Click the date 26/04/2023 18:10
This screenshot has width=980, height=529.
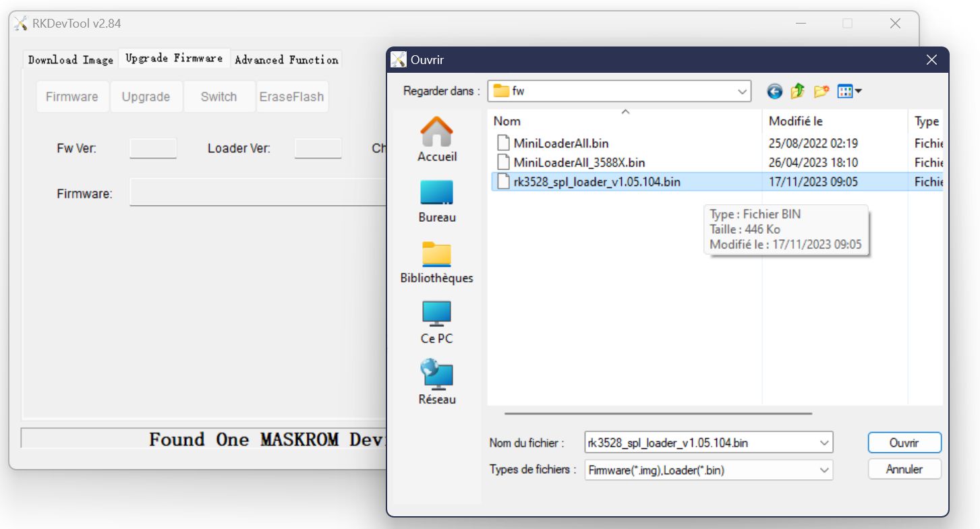click(x=813, y=162)
